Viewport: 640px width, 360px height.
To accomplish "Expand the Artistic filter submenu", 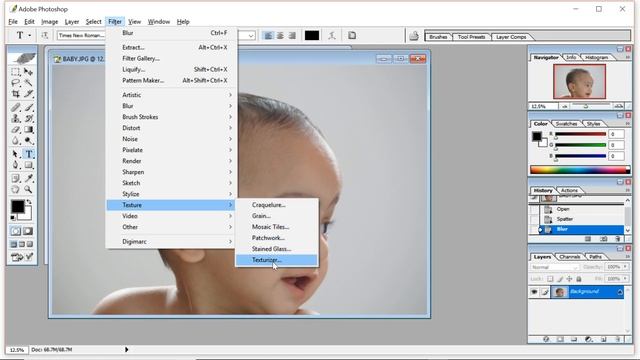I will (x=171, y=95).
